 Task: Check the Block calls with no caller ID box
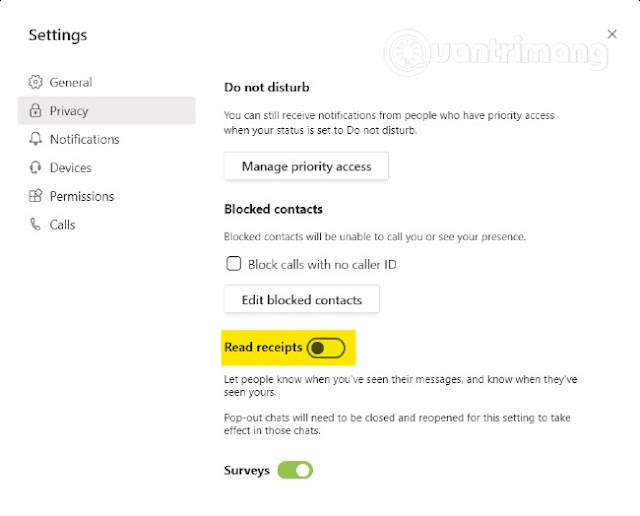click(x=234, y=264)
